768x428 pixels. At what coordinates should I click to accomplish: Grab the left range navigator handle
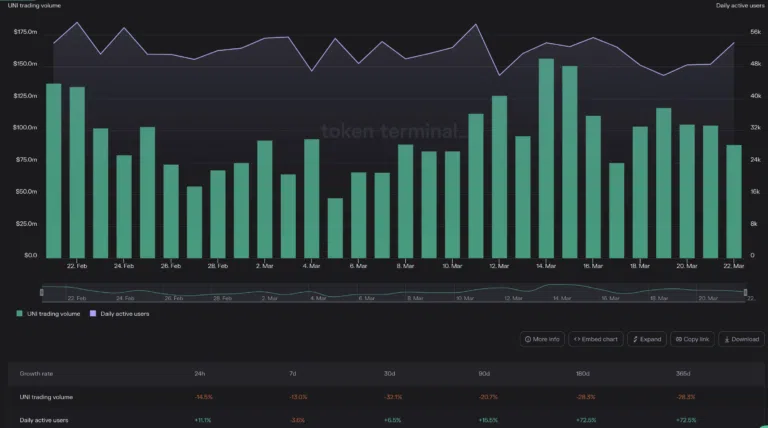42,292
